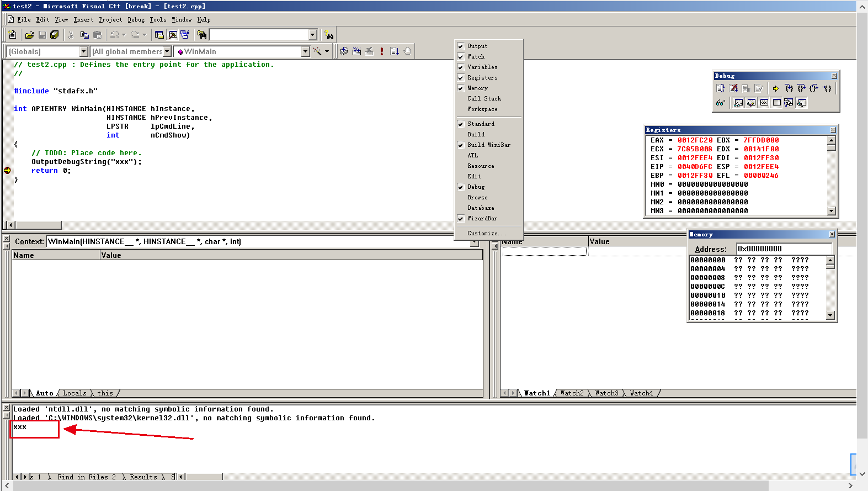This screenshot has width=868, height=491.
Task: Click the Save All icon
Action: (x=54, y=35)
